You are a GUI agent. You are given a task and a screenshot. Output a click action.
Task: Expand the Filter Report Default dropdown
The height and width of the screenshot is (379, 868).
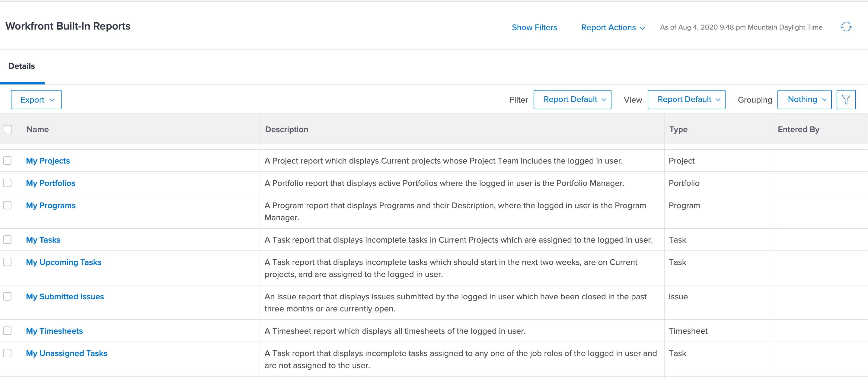(x=572, y=100)
